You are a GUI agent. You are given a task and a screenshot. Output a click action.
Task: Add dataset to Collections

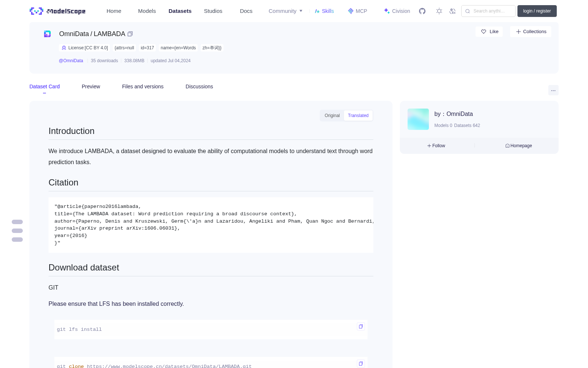531,32
